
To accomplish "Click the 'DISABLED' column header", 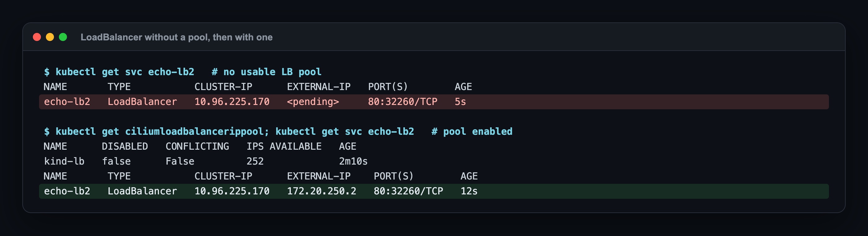I will [x=125, y=146].
